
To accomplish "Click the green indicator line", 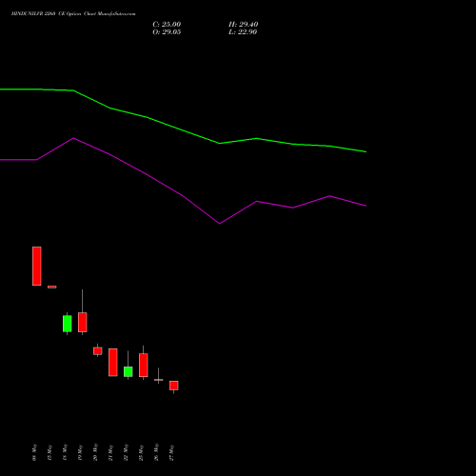I will tap(183, 130).
